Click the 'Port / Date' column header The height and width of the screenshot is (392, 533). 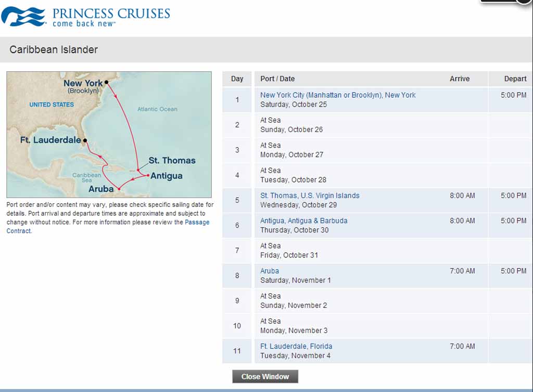[277, 79]
